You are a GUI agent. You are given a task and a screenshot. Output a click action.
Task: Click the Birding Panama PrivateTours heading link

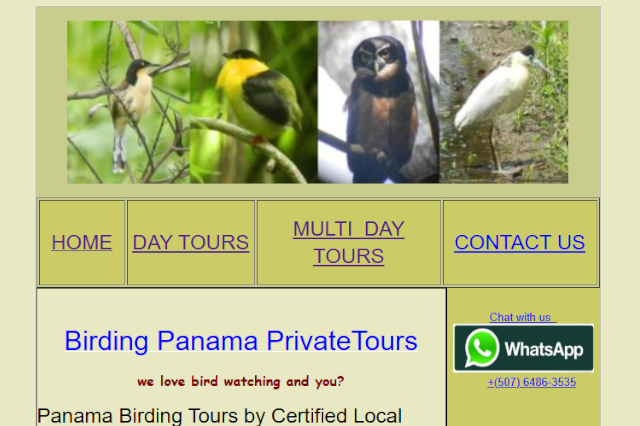pos(241,341)
